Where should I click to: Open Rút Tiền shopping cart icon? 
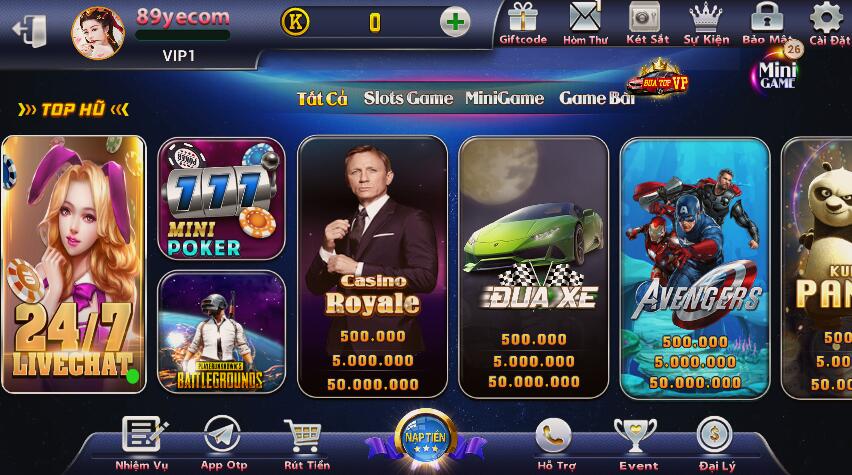pos(304,435)
